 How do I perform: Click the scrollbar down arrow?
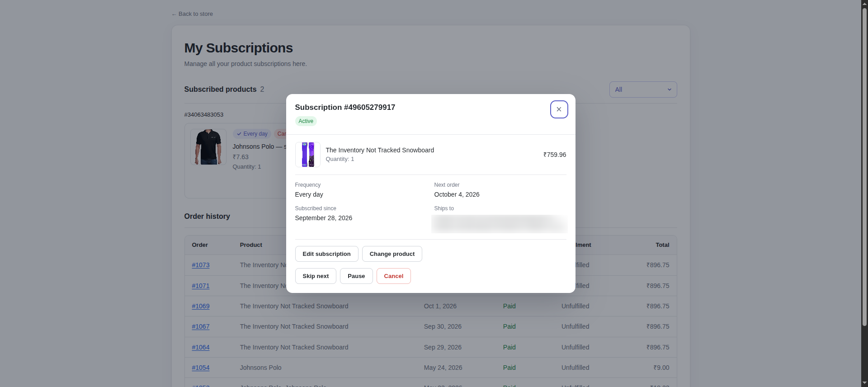(864, 383)
